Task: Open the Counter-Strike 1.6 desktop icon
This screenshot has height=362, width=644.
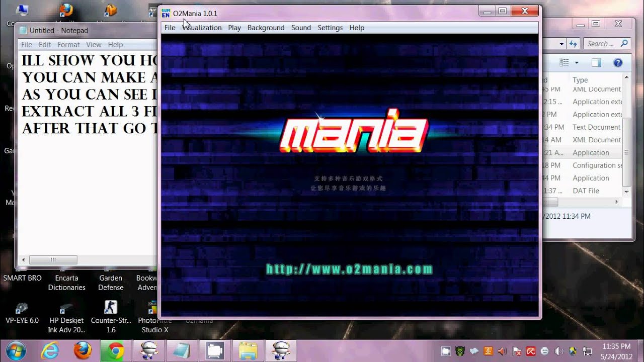Action: tap(111, 318)
